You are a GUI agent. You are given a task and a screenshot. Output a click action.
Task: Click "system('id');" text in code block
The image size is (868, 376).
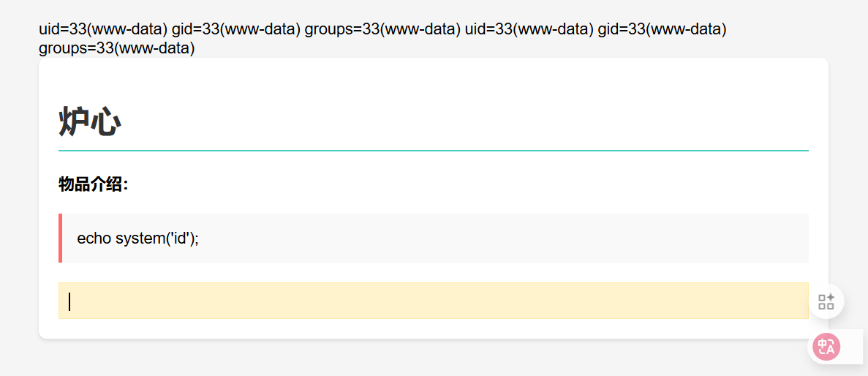tap(157, 238)
